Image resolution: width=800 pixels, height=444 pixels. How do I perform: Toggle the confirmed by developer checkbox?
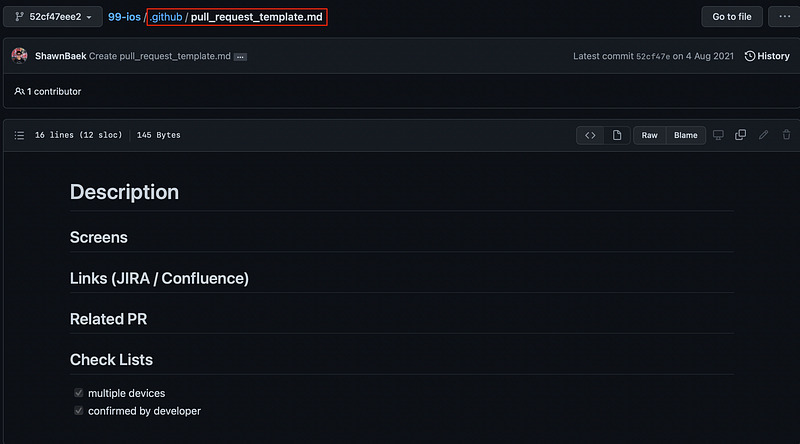(79, 411)
